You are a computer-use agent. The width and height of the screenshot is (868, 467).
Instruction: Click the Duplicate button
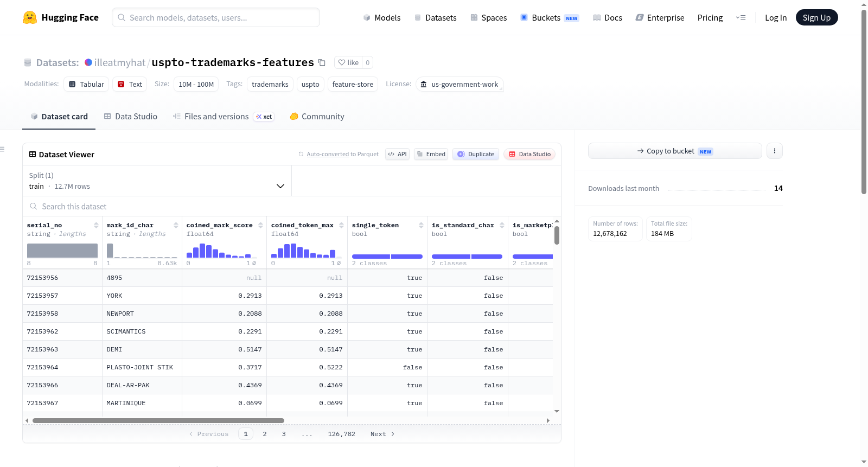(x=476, y=154)
